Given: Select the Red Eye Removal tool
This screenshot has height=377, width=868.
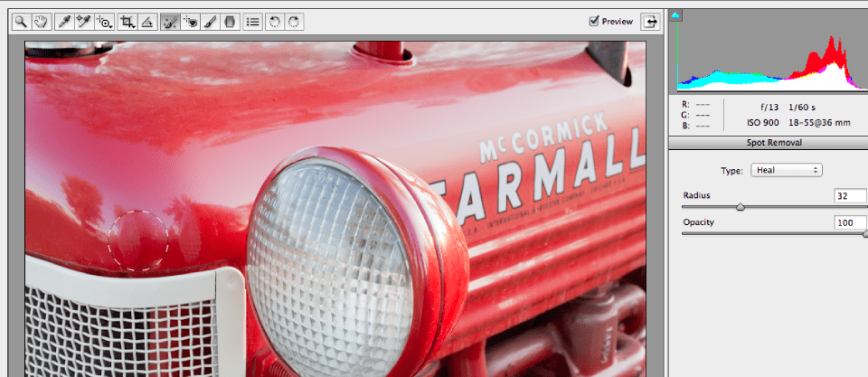Looking at the screenshot, I should click(x=191, y=22).
